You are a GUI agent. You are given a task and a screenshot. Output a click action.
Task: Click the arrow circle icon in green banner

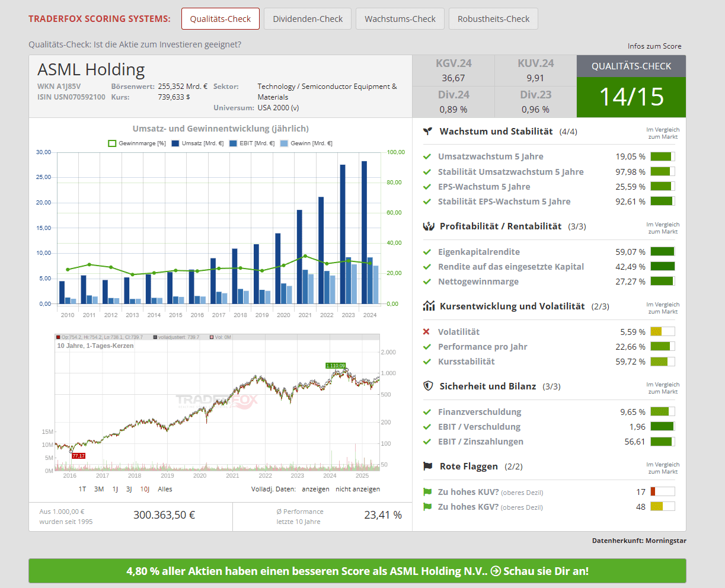(496, 571)
